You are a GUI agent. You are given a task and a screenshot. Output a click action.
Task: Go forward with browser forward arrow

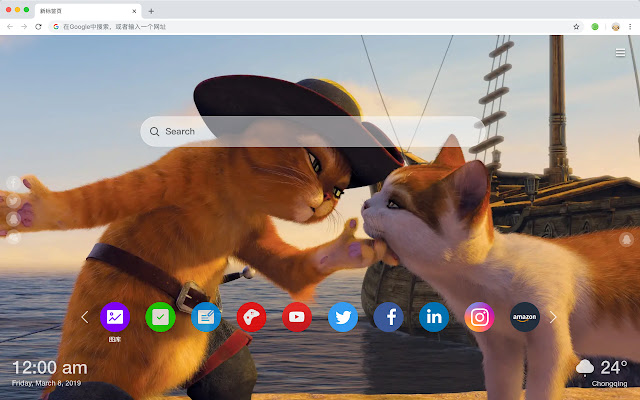(24, 27)
